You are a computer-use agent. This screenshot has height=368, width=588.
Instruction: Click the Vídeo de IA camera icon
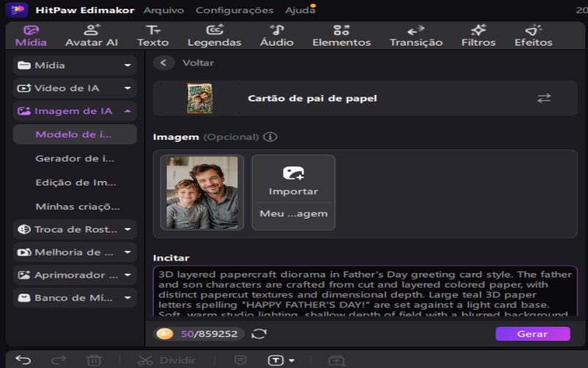(x=24, y=88)
